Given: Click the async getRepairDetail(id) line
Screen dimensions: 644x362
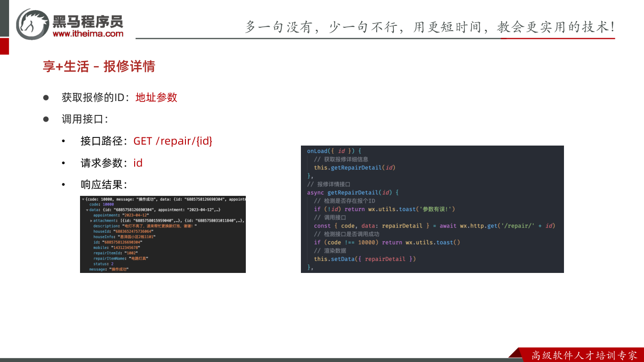Looking at the screenshot, I should (353, 192).
